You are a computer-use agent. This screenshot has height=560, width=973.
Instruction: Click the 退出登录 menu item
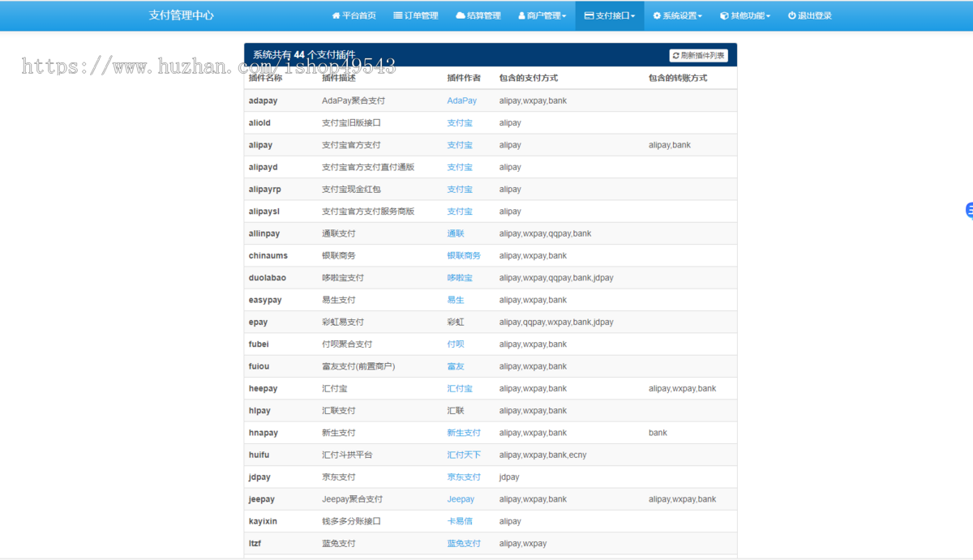(809, 15)
